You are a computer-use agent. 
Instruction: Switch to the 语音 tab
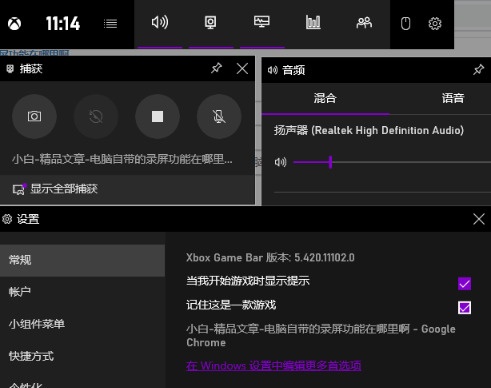tap(453, 98)
